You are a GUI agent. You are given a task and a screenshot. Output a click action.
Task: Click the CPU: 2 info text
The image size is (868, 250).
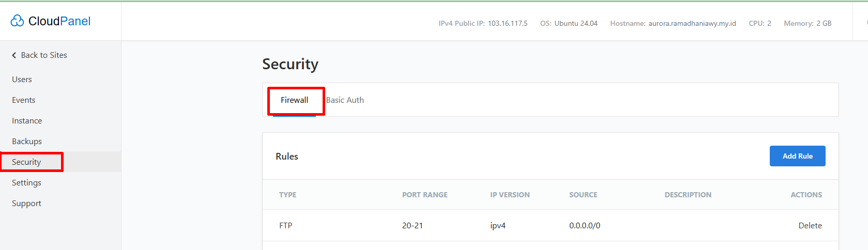tap(760, 23)
